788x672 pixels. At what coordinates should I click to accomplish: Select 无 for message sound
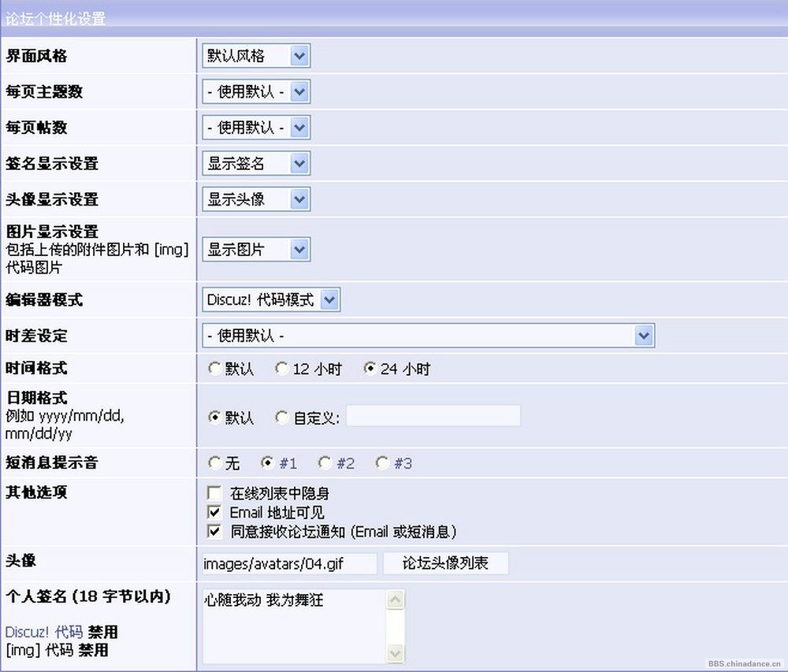point(214,463)
